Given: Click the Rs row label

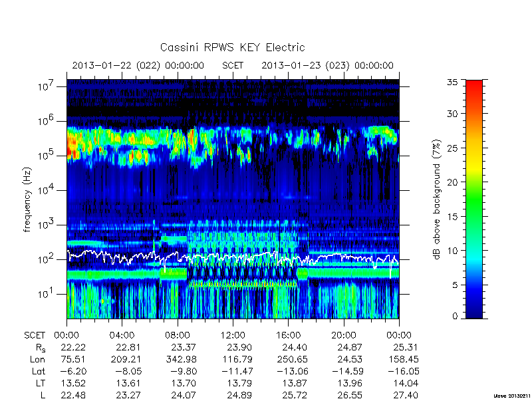Looking at the screenshot, I should click(x=41, y=348).
